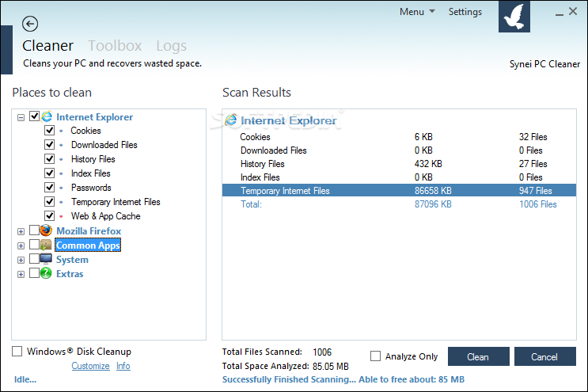Uncheck the Downloaded Files checkbox

coord(50,145)
